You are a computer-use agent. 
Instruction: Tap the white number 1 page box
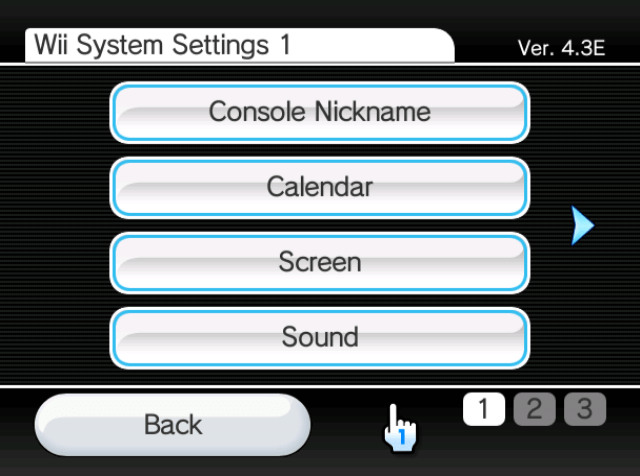pyautogui.click(x=484, y=409)
